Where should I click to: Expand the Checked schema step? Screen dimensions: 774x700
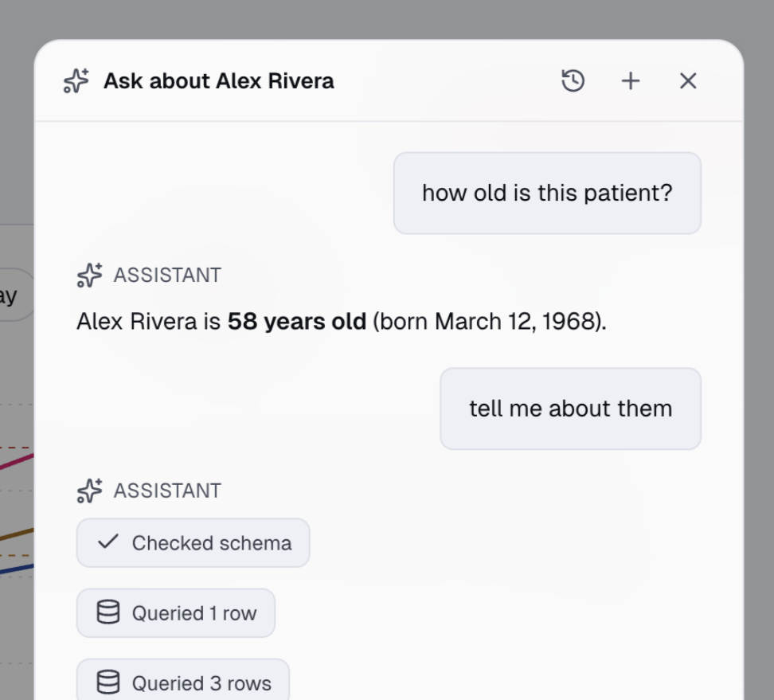[x=193, y=543]
